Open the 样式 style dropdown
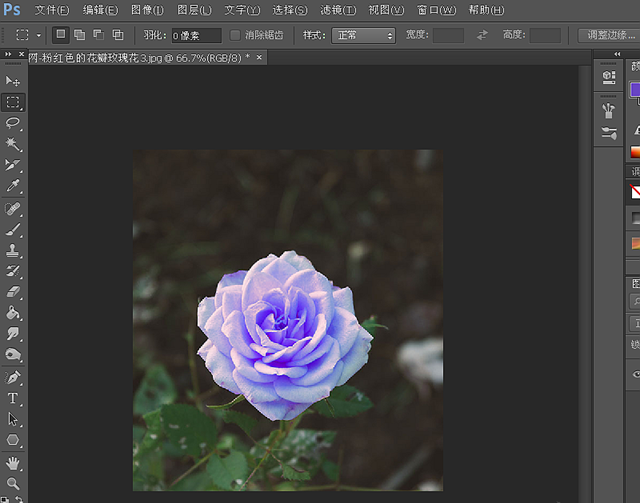Viewport: 640px width, 503px height. point(363,35)
